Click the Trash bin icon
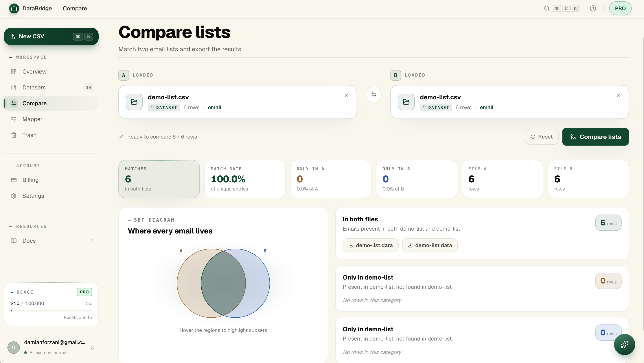 pyautogui.click(x=14, y=135)
